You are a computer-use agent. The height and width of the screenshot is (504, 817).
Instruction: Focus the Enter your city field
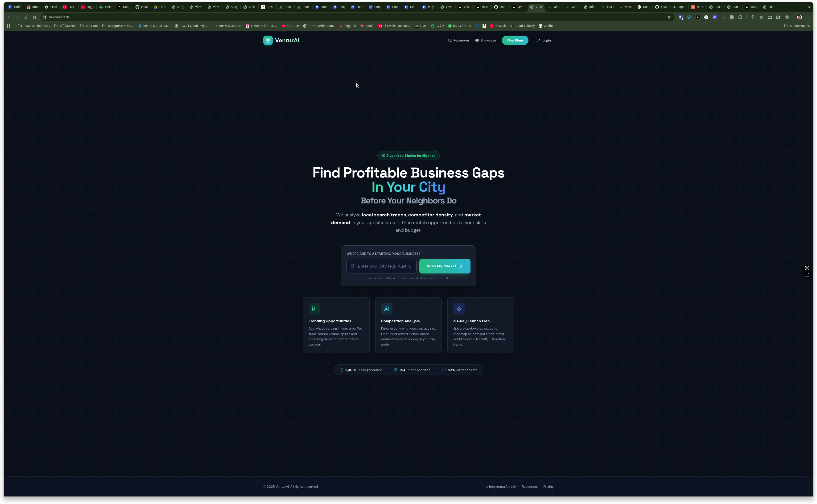point(385,266)
